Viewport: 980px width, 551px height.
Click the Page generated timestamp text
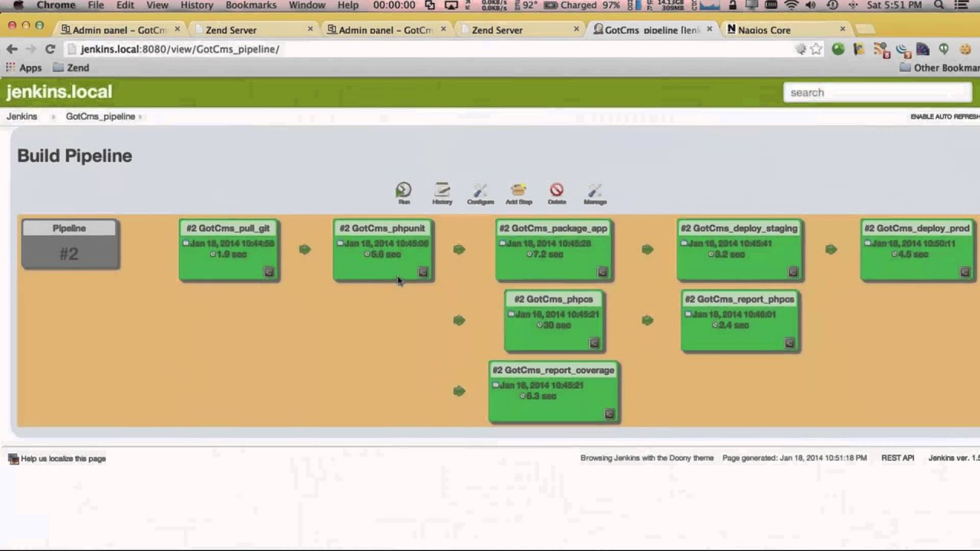(x=795, y=458)
